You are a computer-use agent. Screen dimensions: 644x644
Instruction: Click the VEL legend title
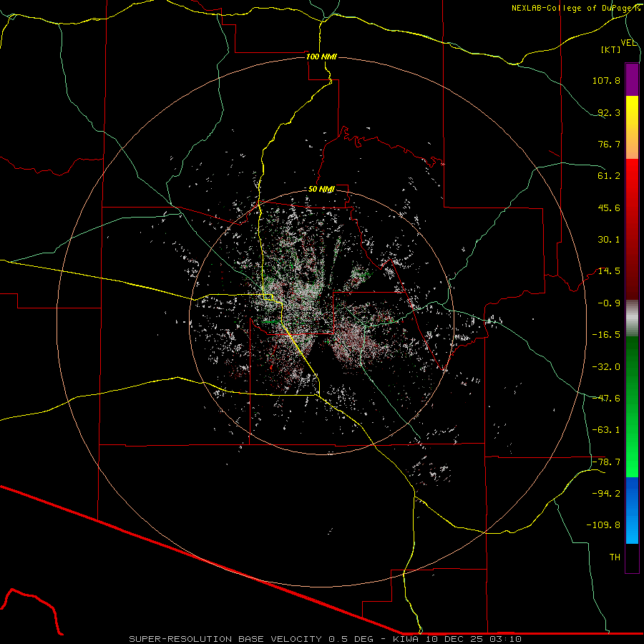pyautogui.click(x=629, y=43)
